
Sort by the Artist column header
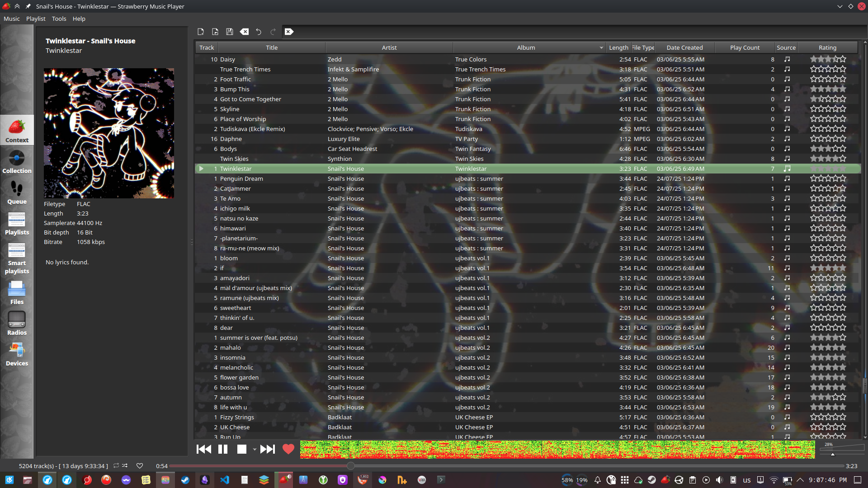[x=389, y=47]
